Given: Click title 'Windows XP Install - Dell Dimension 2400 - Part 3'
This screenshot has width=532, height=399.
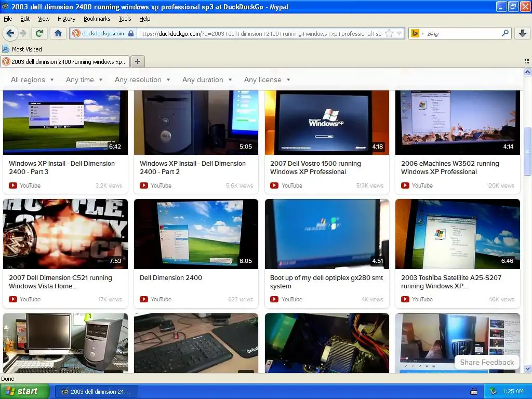Looking at the screenshot, I should [62, 168].
